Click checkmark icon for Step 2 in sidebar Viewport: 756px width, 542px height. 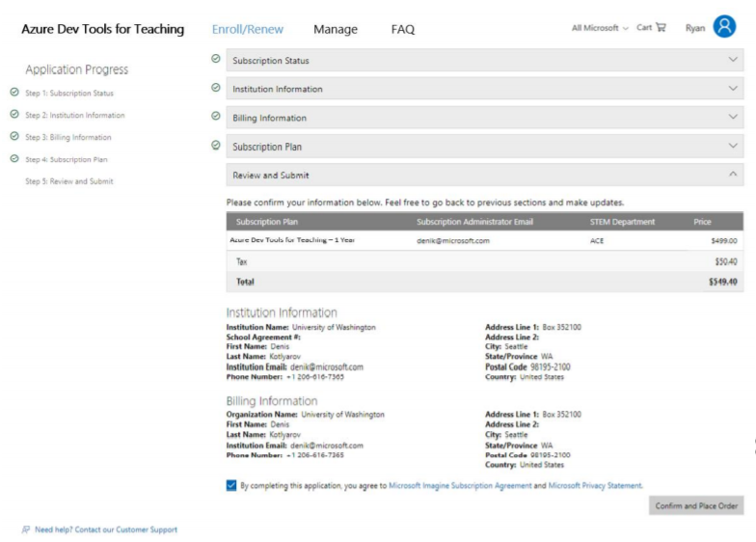pos(14,114)
